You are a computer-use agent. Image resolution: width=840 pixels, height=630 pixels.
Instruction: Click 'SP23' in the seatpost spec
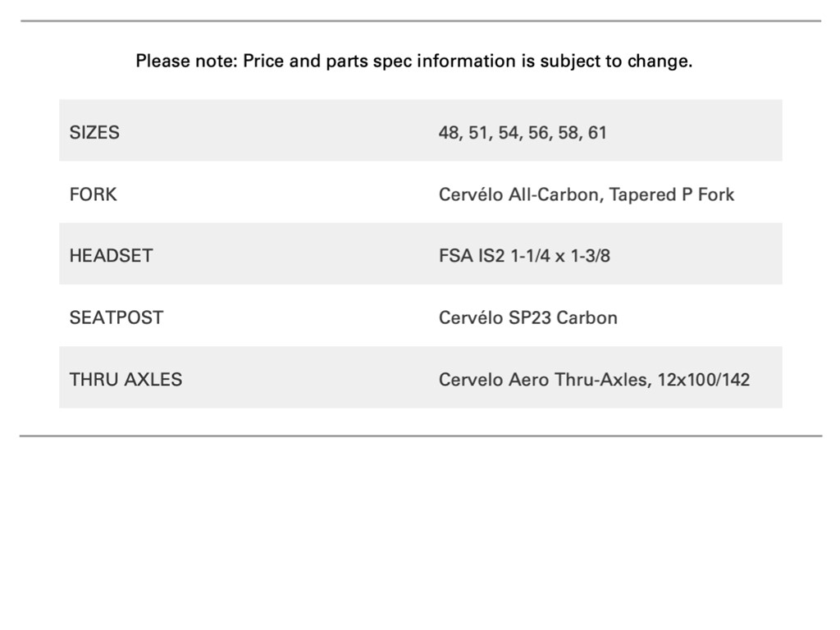click(x=530, y=317)
